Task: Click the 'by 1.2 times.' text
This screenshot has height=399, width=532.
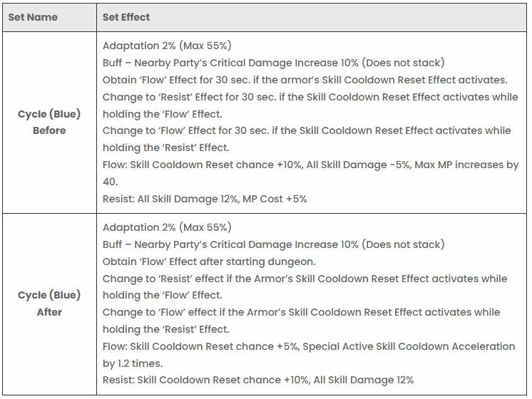Action: 133,364
